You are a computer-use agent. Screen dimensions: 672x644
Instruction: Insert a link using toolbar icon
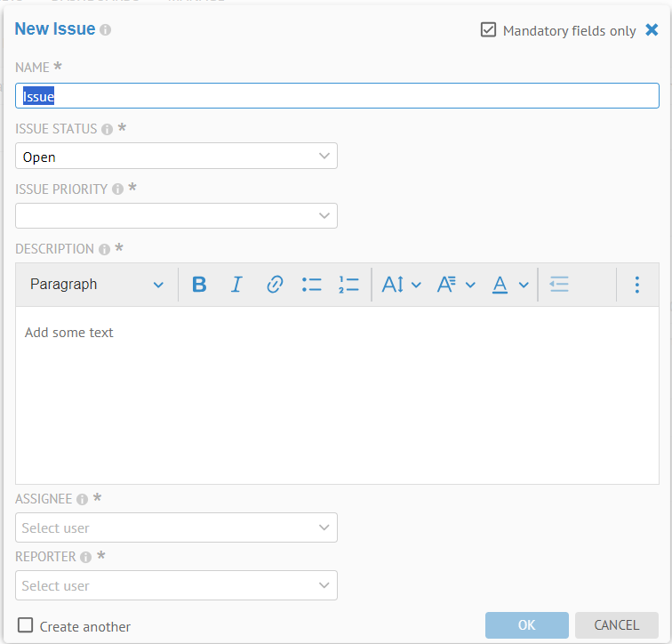tap(275, 285)
